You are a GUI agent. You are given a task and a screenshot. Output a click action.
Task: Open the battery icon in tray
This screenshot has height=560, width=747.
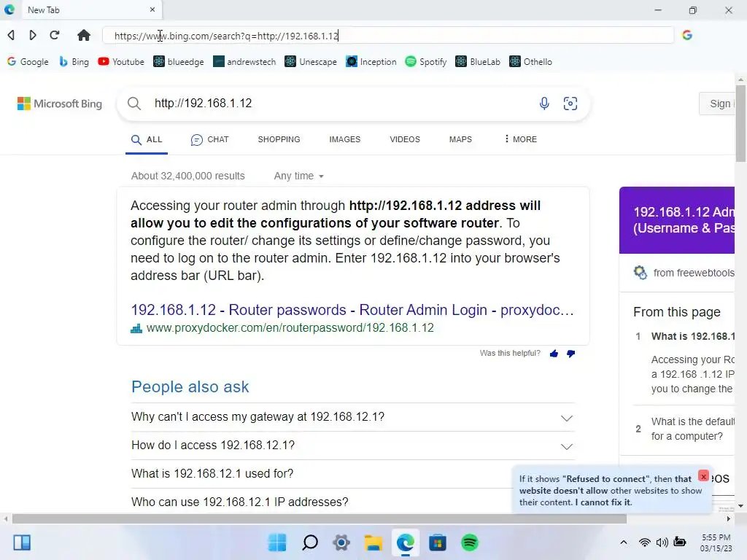click(680, 542)
